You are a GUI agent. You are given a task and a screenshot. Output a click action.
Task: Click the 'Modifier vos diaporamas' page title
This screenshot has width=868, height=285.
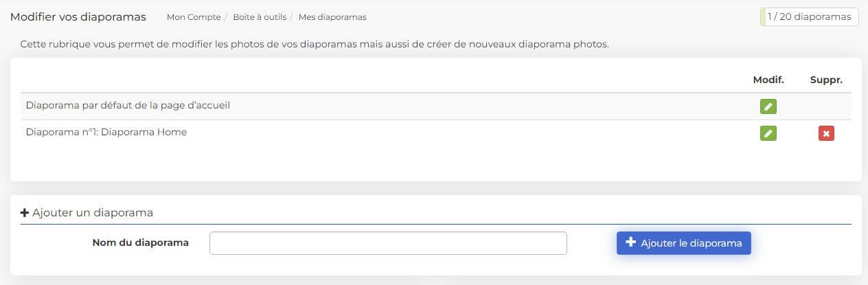[x=78, y=17]
